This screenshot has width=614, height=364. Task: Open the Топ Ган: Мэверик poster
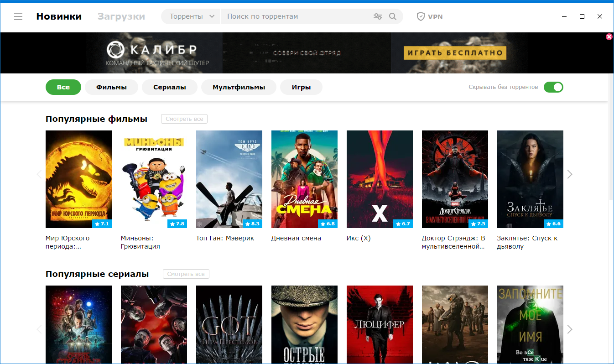tap(229, 179)
